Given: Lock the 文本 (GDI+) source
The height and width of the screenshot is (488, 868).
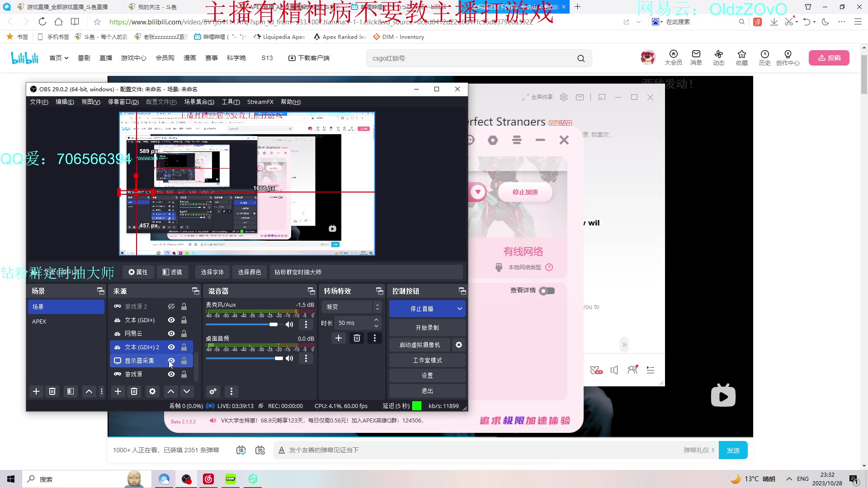Looking at the screenshot, I should (184, 320).
